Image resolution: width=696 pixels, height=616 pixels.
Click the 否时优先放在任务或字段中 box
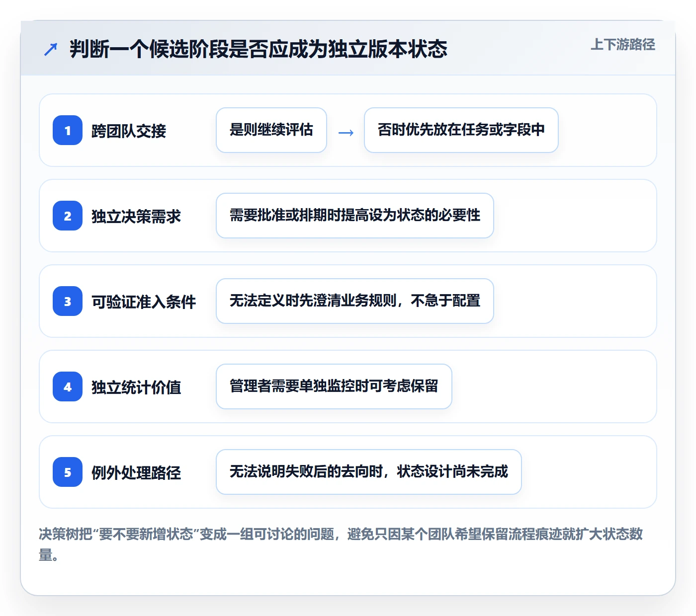point(461,130)
